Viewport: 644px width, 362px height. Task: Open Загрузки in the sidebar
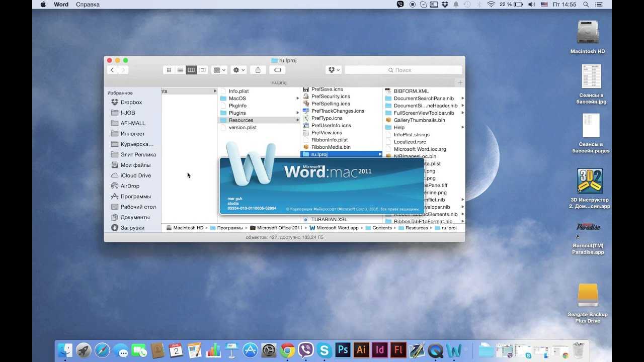[x=132, y=228]
